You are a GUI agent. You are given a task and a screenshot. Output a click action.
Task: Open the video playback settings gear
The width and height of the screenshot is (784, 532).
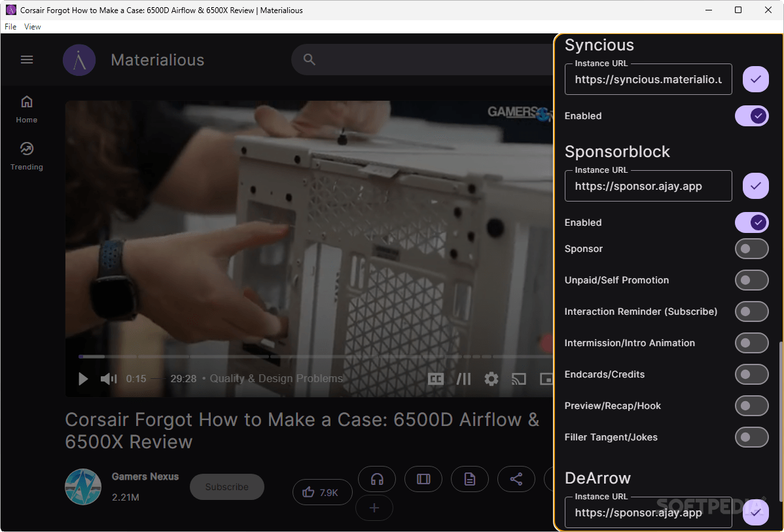tap(491, 379)
